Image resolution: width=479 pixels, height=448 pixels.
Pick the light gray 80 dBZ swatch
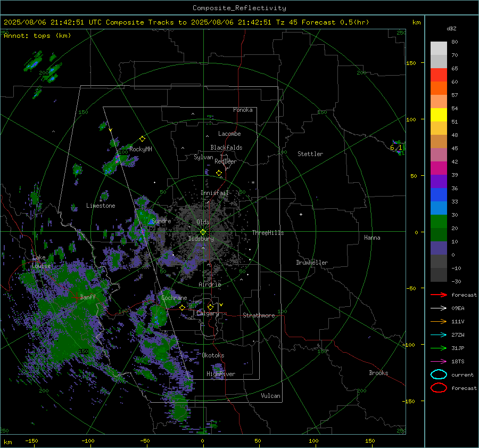point(439,48)
